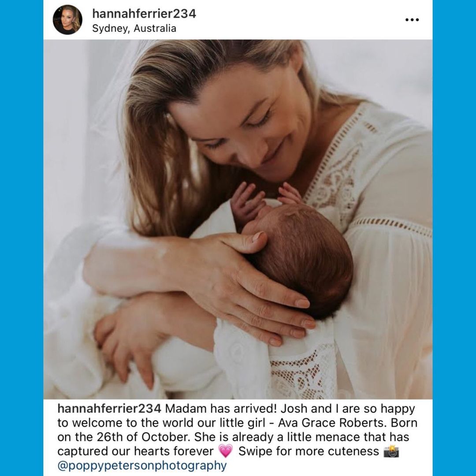Open the more options three-dot menu
Viewport: 476px width, 476px height.
pyautogui.click(x=412, y=20)
